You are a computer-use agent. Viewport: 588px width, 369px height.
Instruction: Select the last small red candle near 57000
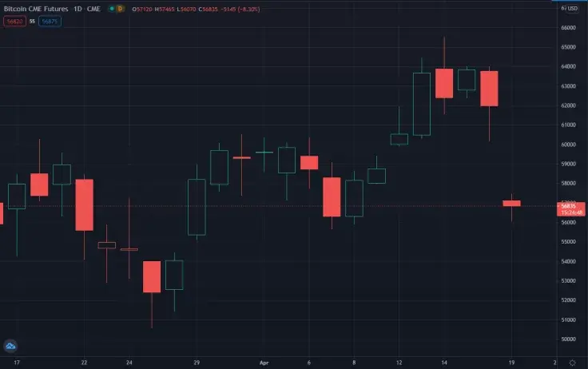(511, 204)
